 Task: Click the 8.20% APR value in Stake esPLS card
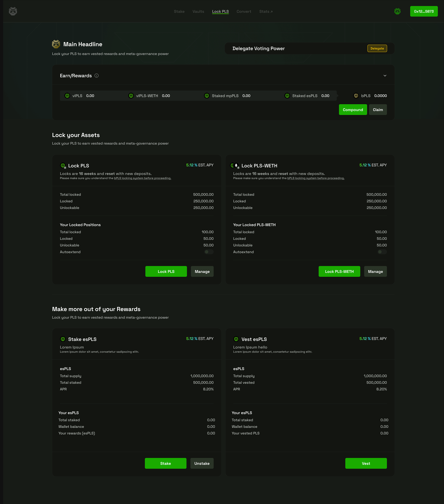208,389
